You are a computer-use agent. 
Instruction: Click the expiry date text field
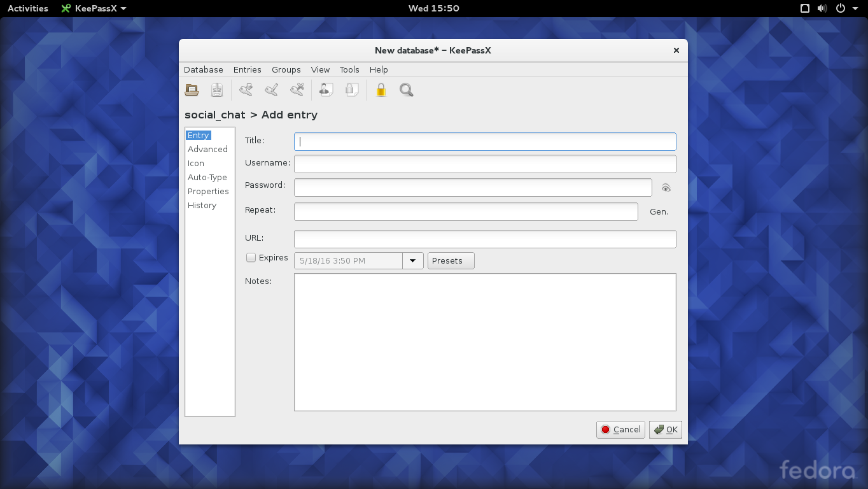tap(348, 261)
